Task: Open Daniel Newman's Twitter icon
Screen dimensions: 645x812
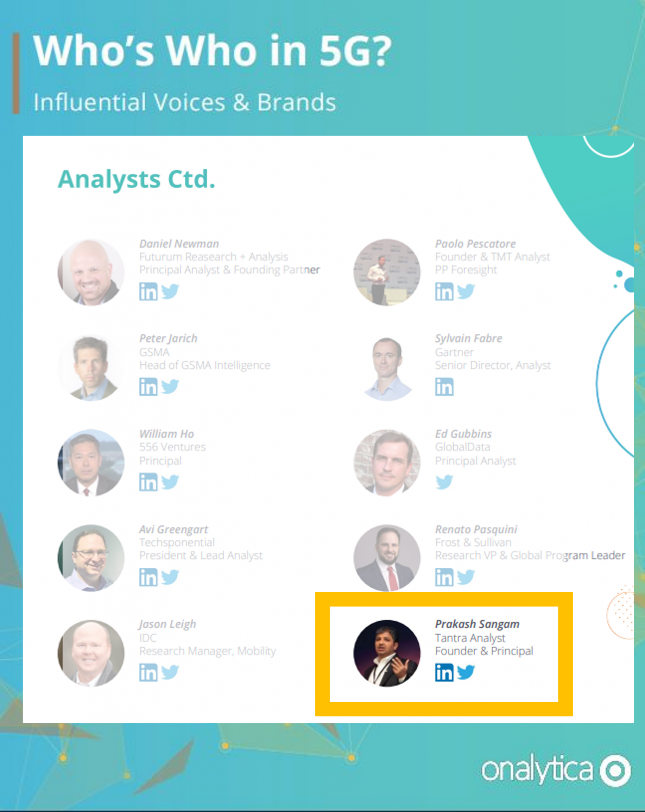Action: coord(170,291)
